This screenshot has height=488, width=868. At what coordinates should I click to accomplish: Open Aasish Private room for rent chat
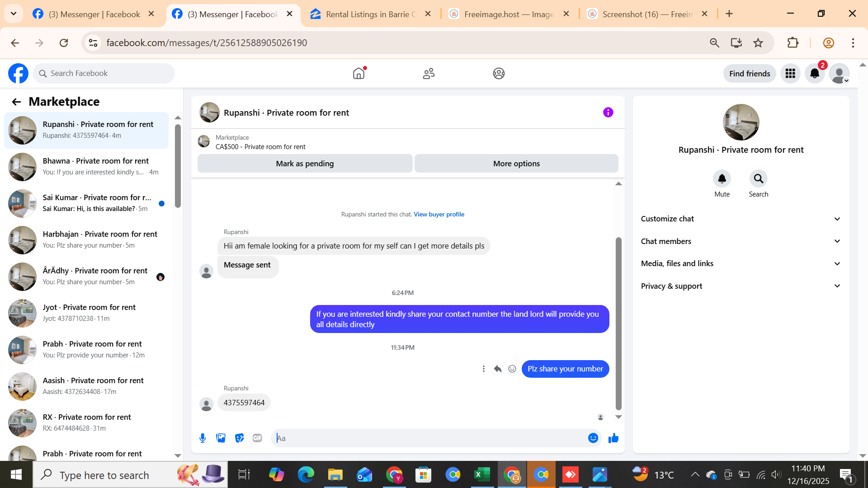86,386
